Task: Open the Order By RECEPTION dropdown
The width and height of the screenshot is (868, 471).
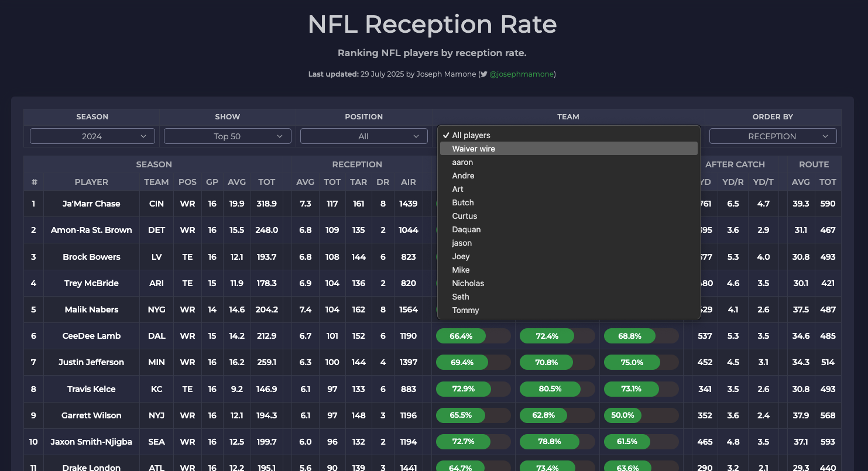Action: [773, 136]
